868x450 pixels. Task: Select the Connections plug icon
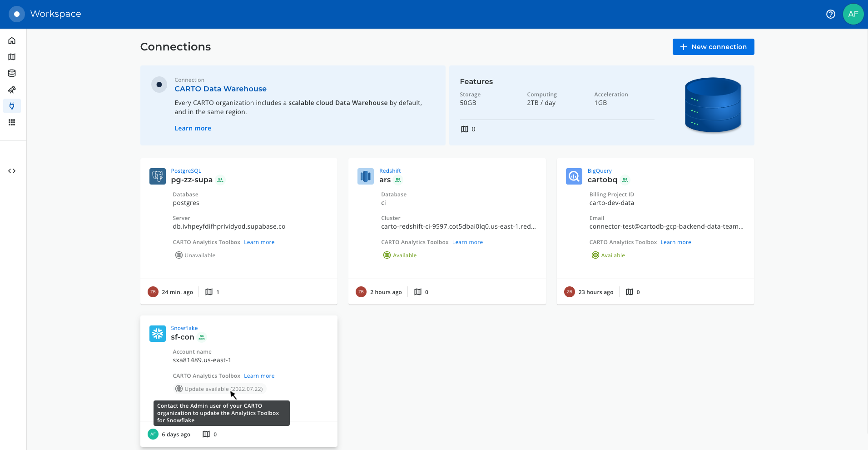(12, 106)
